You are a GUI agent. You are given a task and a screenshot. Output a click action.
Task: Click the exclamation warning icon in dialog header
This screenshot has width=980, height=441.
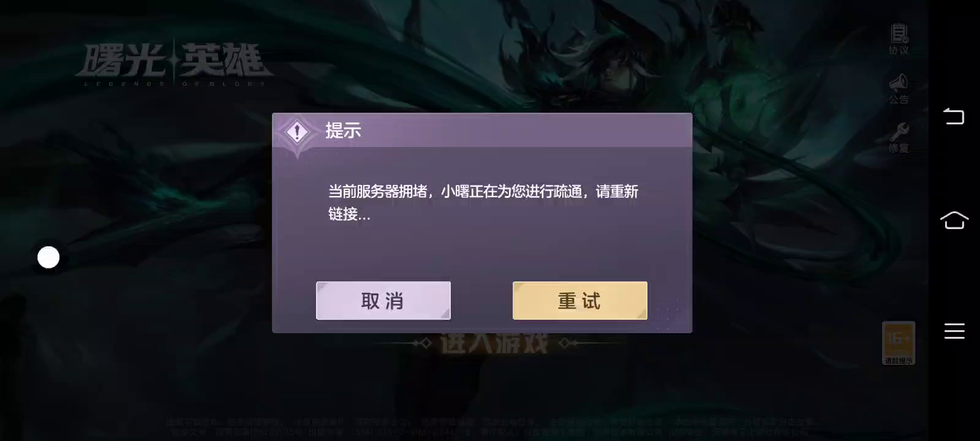click(x=298, y=132)
